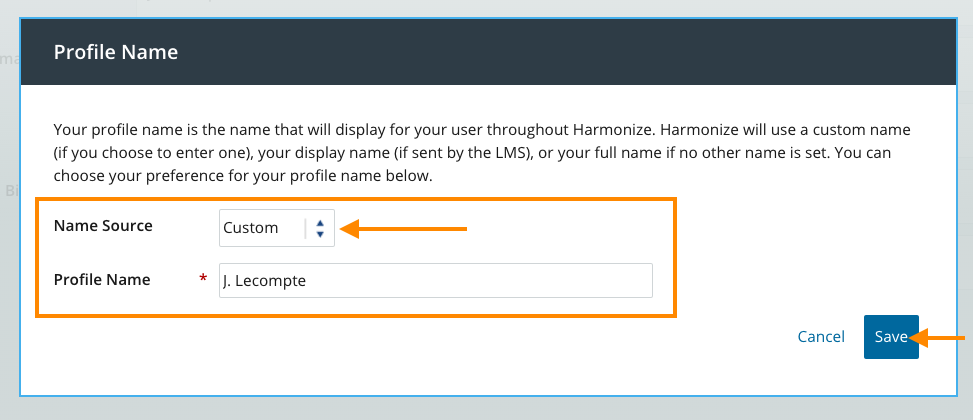The width and height of the screenshot is (973, 420).
Task: Click the up arrow of Name Source selector
Action: [320, 222]
